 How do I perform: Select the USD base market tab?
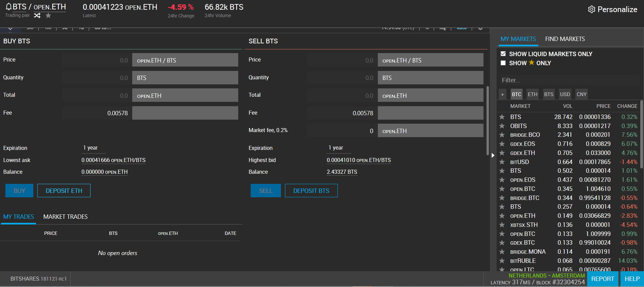pos(565,94)
